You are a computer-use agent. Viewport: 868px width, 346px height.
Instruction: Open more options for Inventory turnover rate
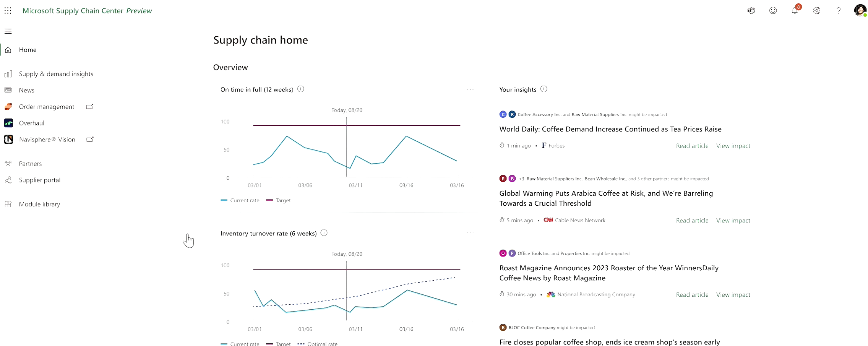coord(470,233)
